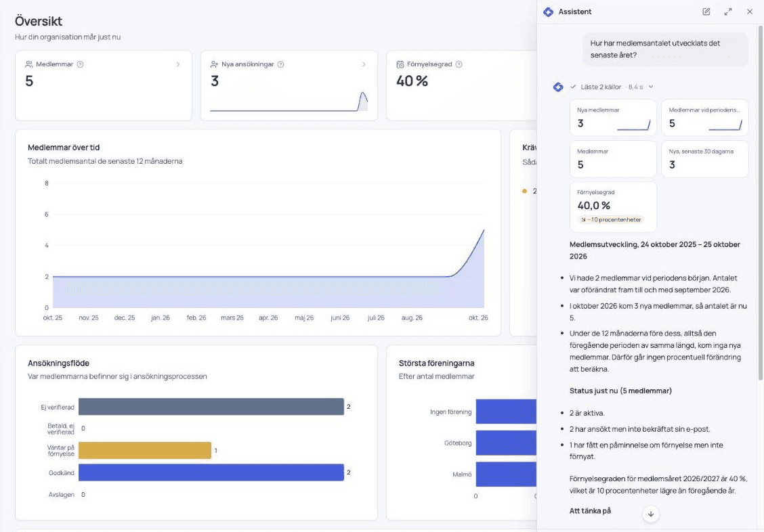This screenshot has width=764, height=532.
Task: Click the 'Översikt' page title
Action: click(39, 21)
